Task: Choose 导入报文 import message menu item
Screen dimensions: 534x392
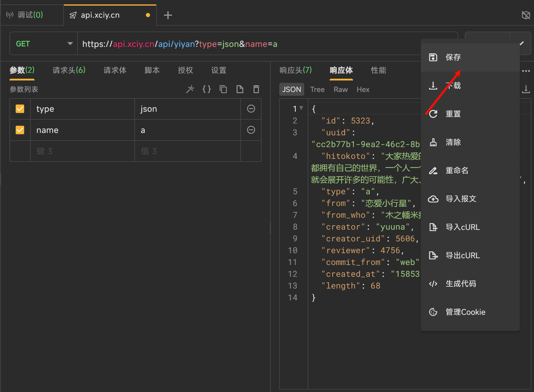Action: point(470,199)
